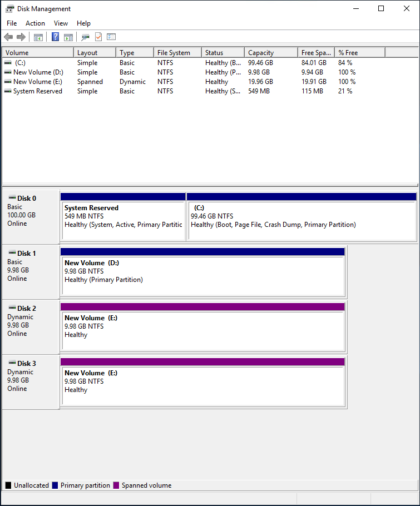
Task: Click drive icon beside New Volume (D:) row
Action: coord(8,72)
